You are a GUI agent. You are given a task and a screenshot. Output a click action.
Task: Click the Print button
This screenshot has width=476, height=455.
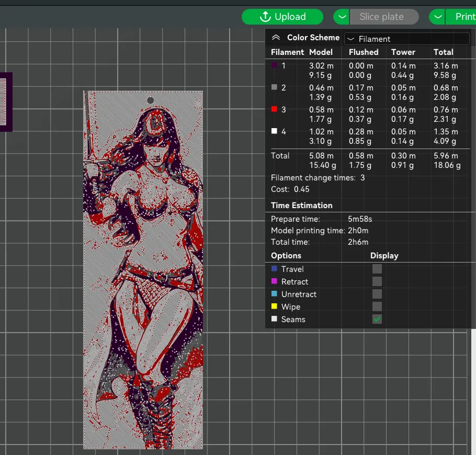coord(461,17)
